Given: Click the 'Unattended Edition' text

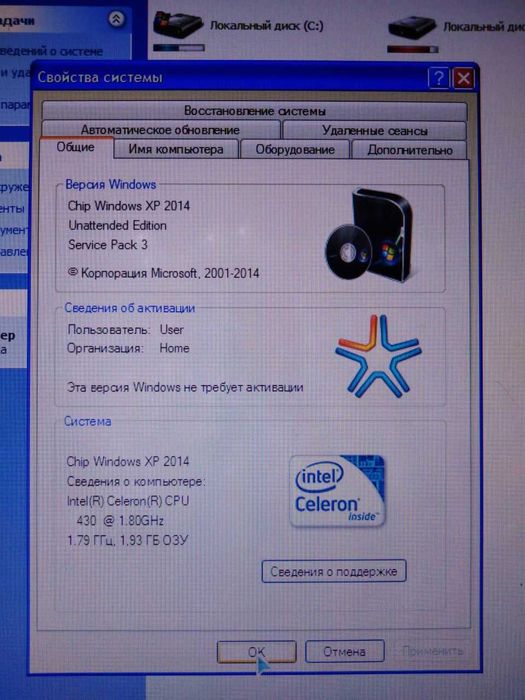Looking at the screenshot, I should (117, 225).
